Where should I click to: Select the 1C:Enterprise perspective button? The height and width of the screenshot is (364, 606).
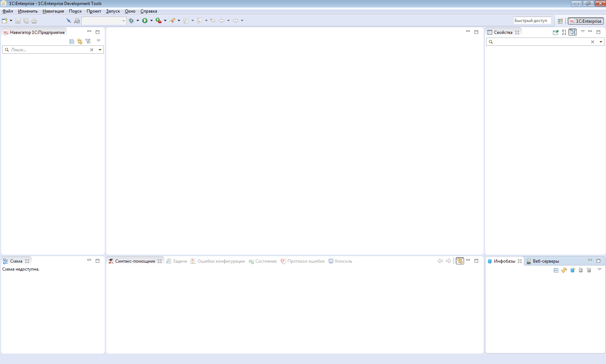tap(586, 21)
